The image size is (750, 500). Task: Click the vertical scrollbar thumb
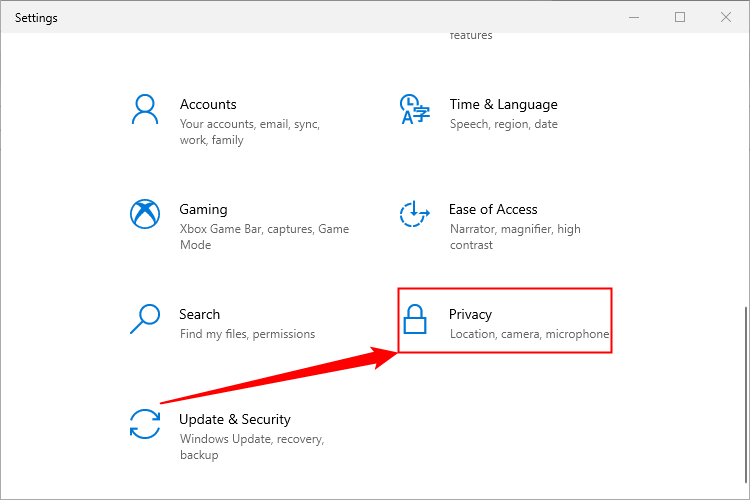pyautogui.click(x=744, y=395)
